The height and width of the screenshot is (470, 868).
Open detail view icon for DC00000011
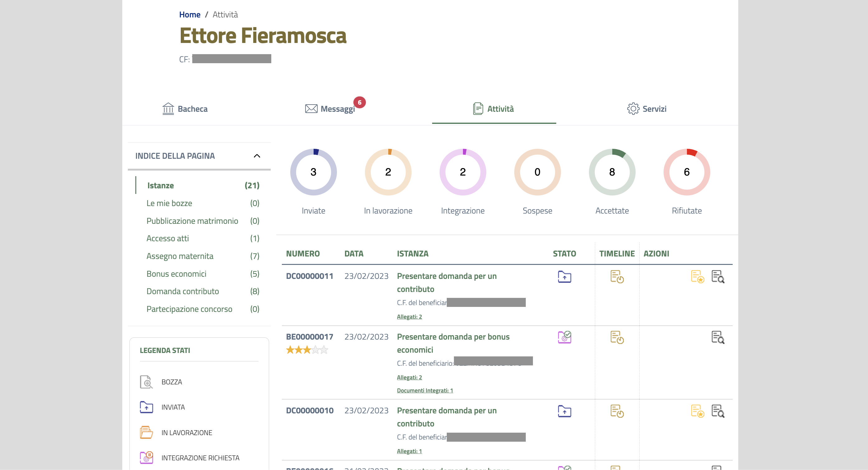718,276
